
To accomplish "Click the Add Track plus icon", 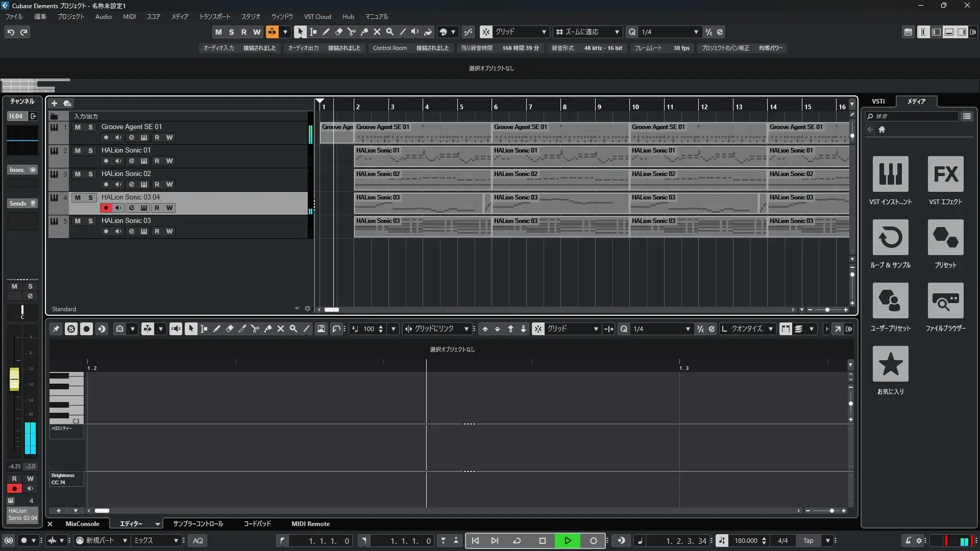I will (x=54, y=103).
